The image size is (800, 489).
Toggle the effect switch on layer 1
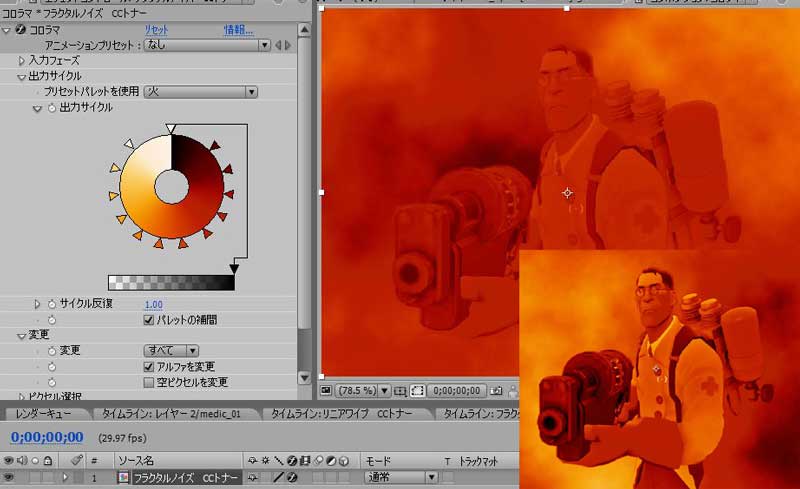click(292, 478)
